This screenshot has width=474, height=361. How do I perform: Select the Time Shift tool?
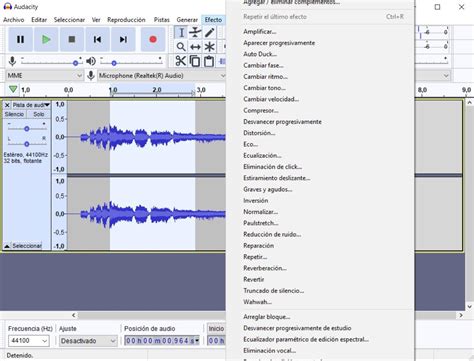(195, 47)
